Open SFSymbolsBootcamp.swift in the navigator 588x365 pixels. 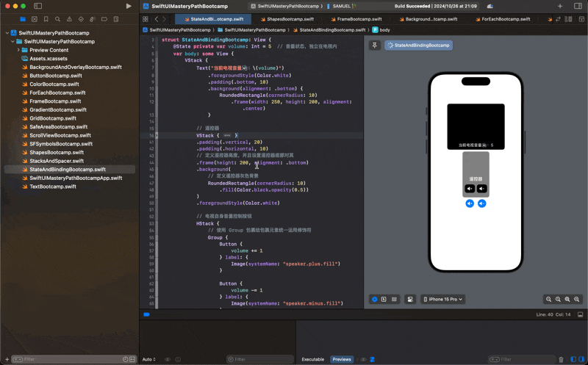(61, 144)
